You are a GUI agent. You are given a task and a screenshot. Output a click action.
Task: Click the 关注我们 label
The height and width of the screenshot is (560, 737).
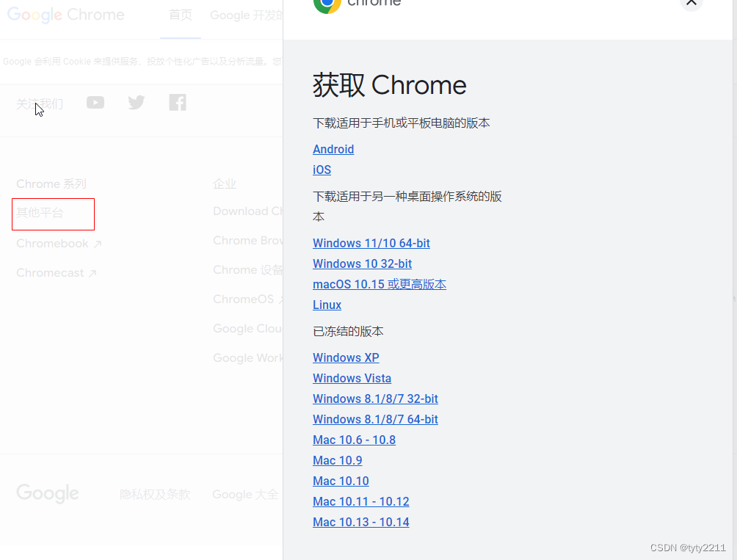coord(40,103)
